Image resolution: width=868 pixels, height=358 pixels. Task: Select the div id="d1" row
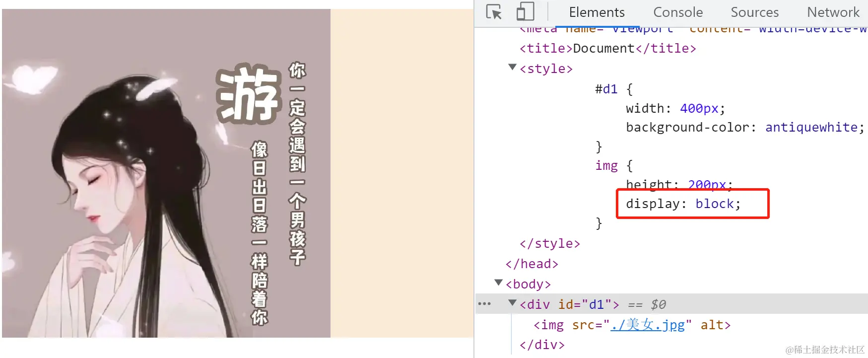[672, 304]
